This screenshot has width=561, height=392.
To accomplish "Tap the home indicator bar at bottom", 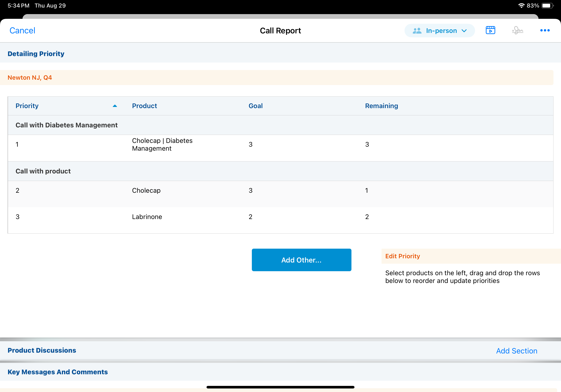I will pyautogui.click(x=280, y=387).
